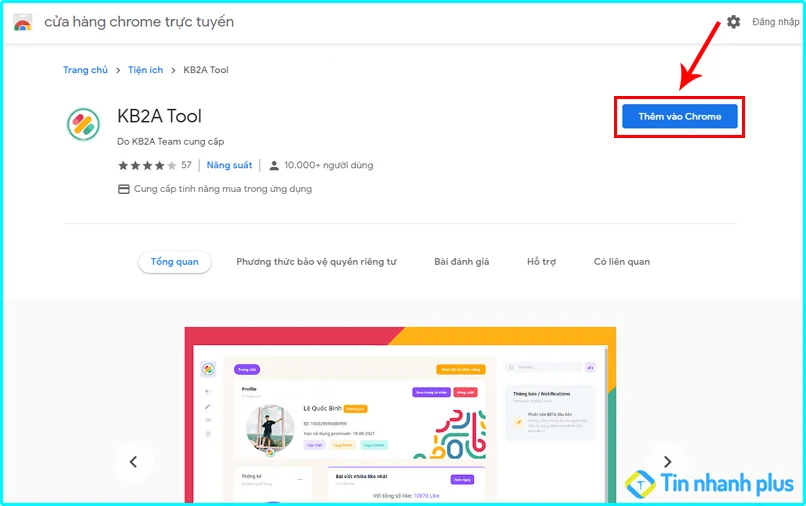Open settings via the gear icon
The image size is (806, 506).
734,22
